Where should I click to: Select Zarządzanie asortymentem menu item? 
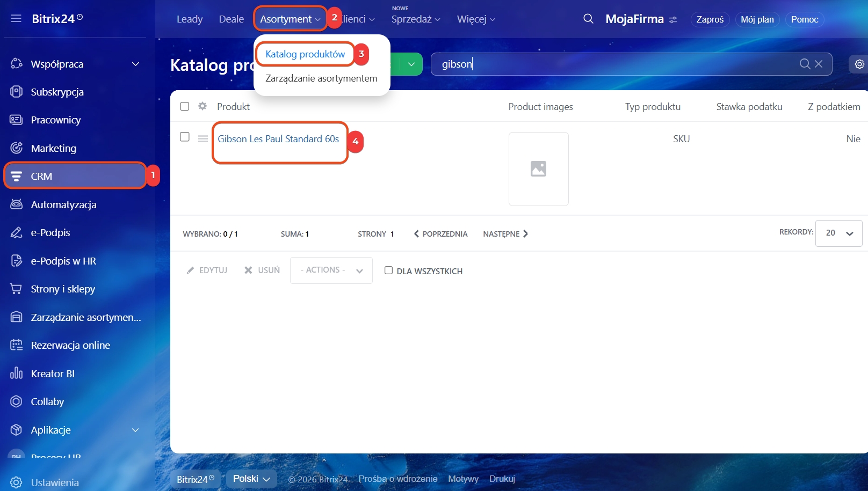pos(321,78)
